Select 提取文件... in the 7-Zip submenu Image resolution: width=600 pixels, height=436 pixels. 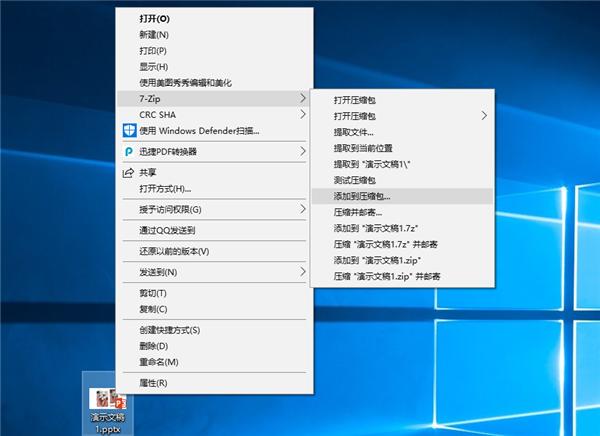402,132
